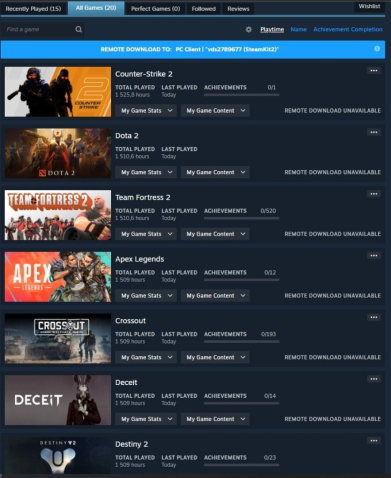Click the search magnifier icon

79,29
